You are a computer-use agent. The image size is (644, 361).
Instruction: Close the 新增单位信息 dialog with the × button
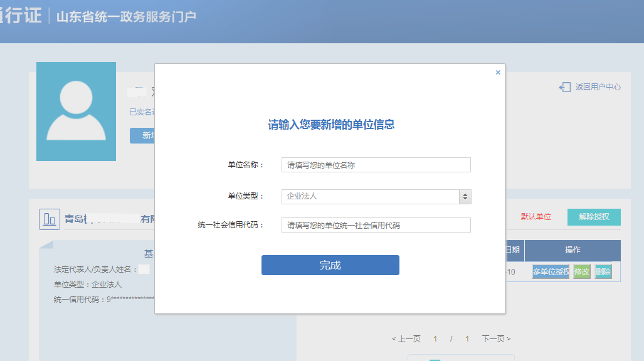pos(498,72)
